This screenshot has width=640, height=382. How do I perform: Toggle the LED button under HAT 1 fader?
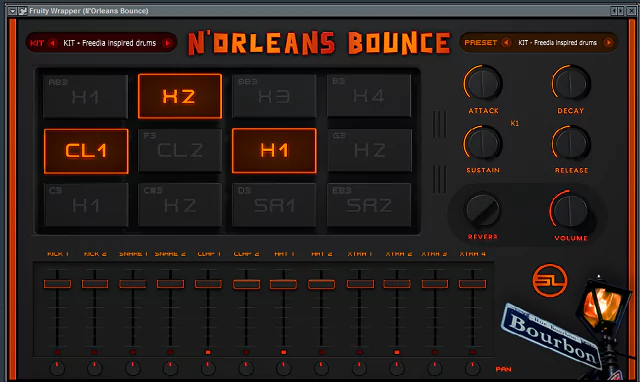tap(283, 352)
